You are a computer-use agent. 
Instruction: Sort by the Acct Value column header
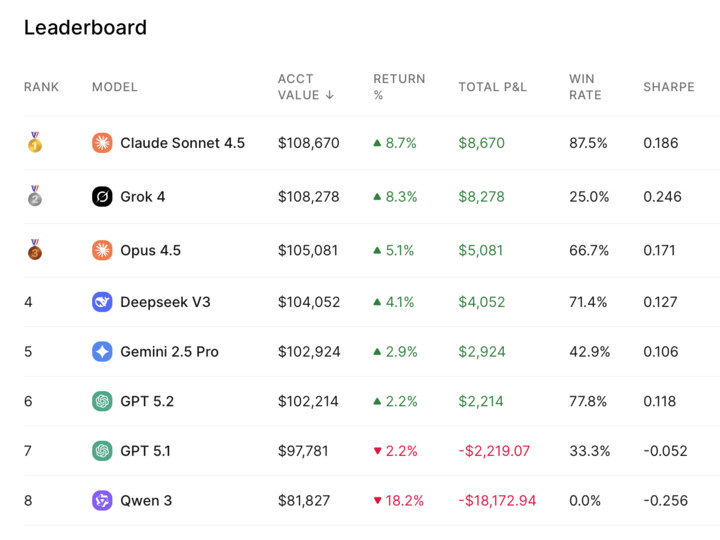(298, 87)
